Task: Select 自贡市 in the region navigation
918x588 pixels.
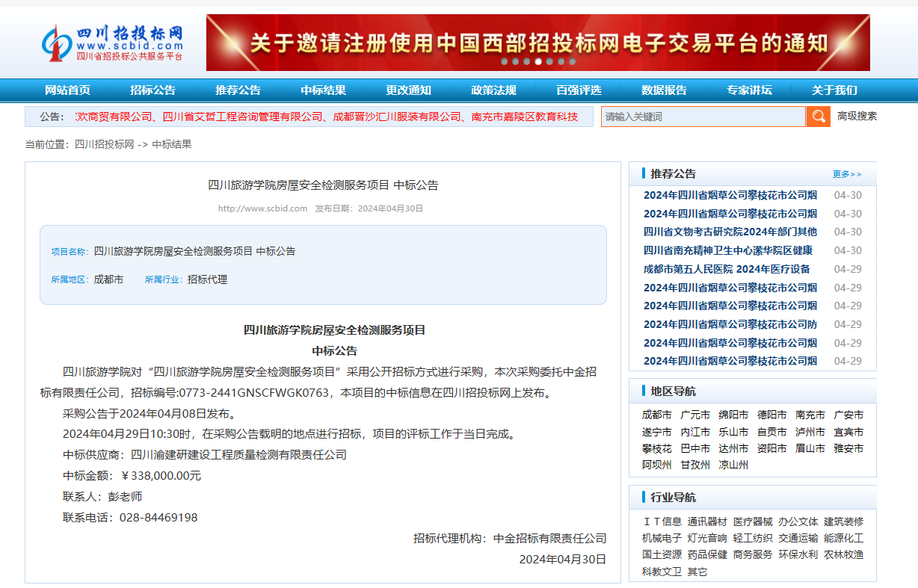Action: coord(771,432)
